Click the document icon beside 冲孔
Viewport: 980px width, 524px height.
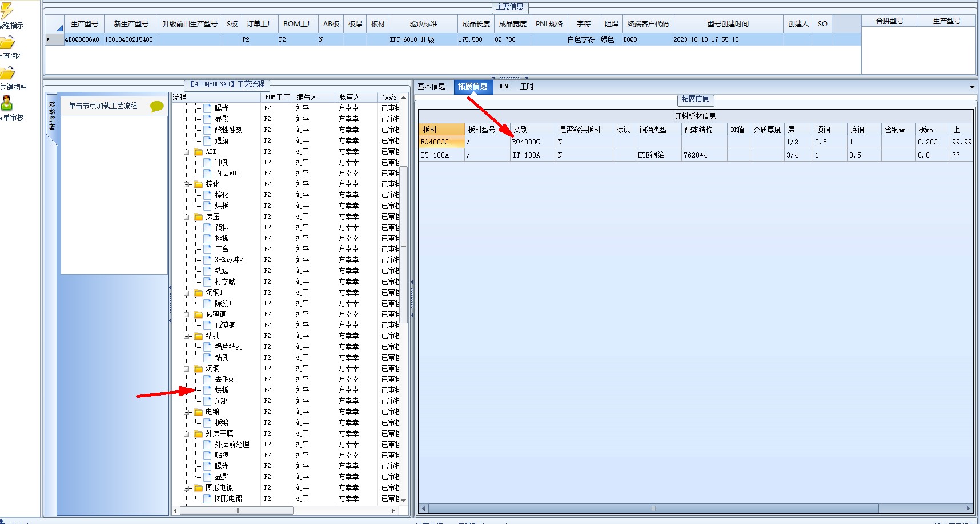[208, 162]
